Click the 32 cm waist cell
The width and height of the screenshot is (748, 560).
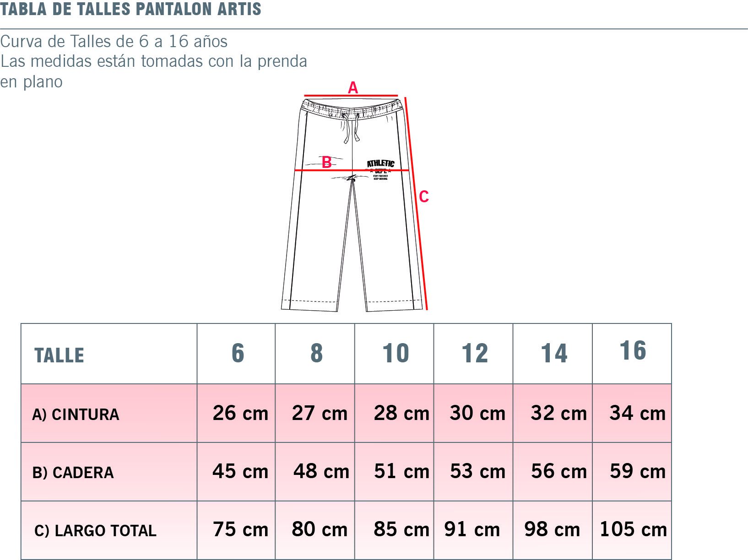pos(553,413)
